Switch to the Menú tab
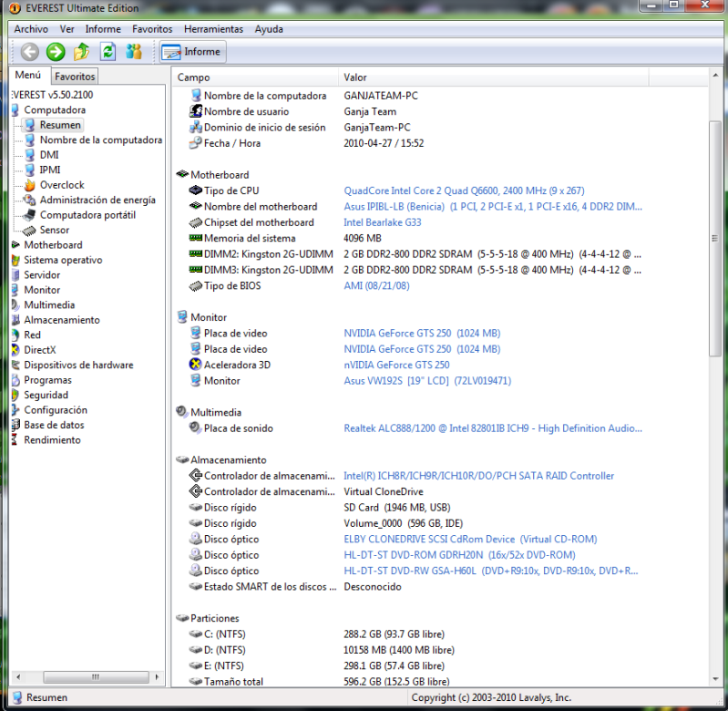Viewport: 728px width, 711px height. pyautogui.click(x=28, y=75)
